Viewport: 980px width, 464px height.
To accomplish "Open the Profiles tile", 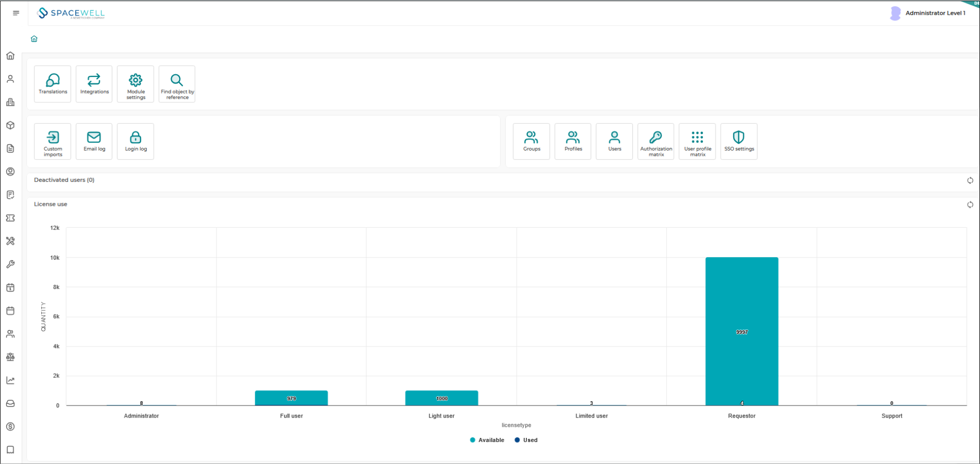I will pos(573,142).
